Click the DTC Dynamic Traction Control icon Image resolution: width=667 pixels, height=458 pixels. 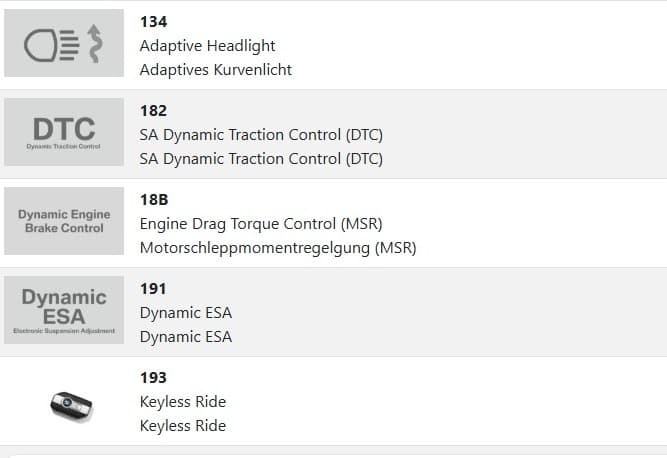(x=64, y=132)
